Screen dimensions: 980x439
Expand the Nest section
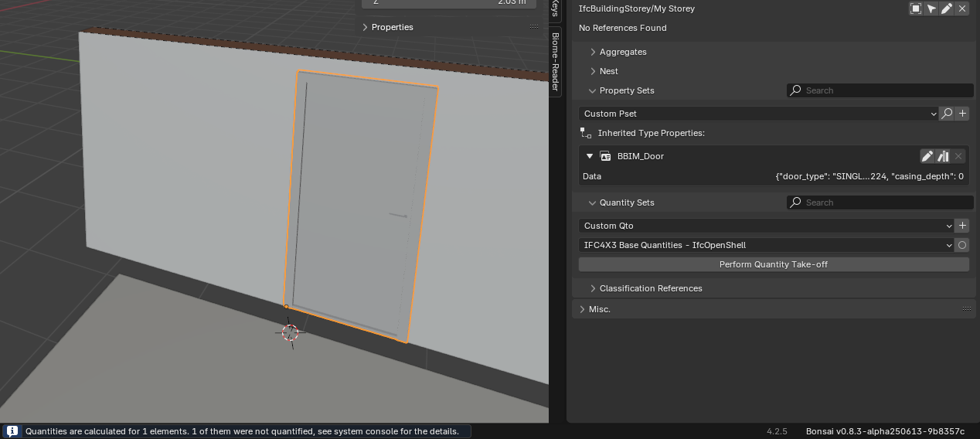[x=593, y=71]
